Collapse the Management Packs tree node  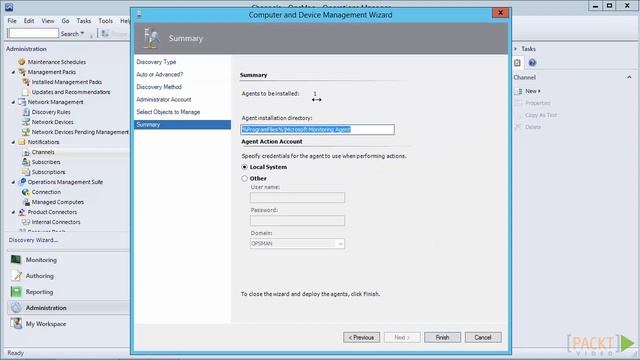point(13,72)
